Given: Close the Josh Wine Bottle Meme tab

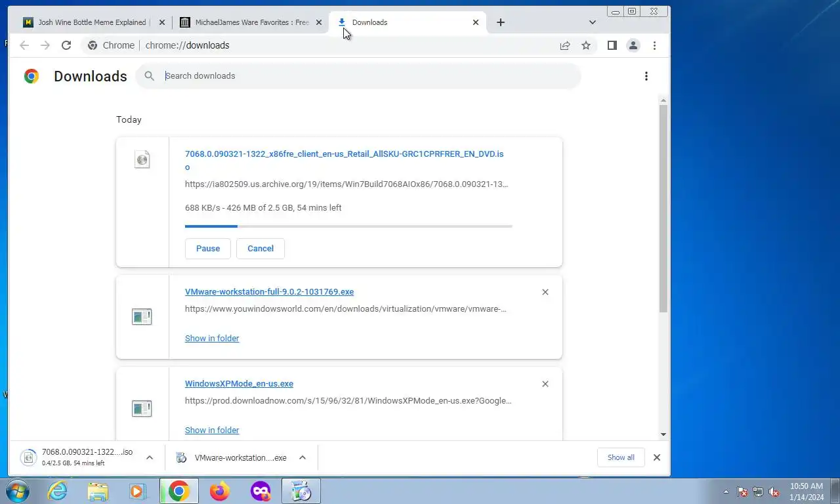Looking at the screenshot, I should pos(162,22).
